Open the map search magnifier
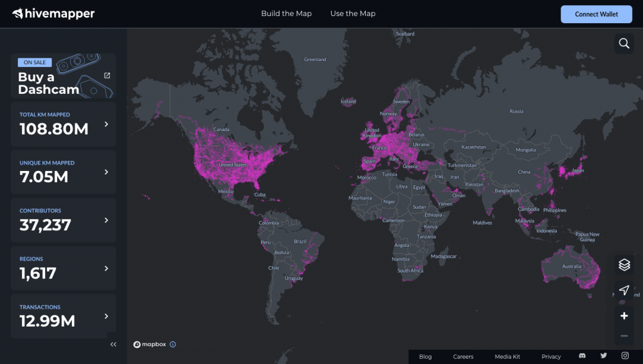This screenshot has height=364, width=643. click(624, 44)
